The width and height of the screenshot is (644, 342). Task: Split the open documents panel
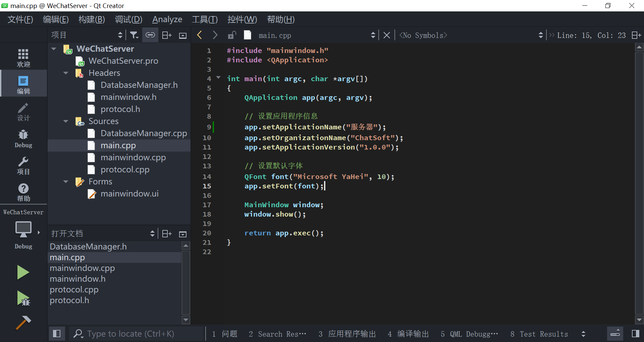[167, 234]
